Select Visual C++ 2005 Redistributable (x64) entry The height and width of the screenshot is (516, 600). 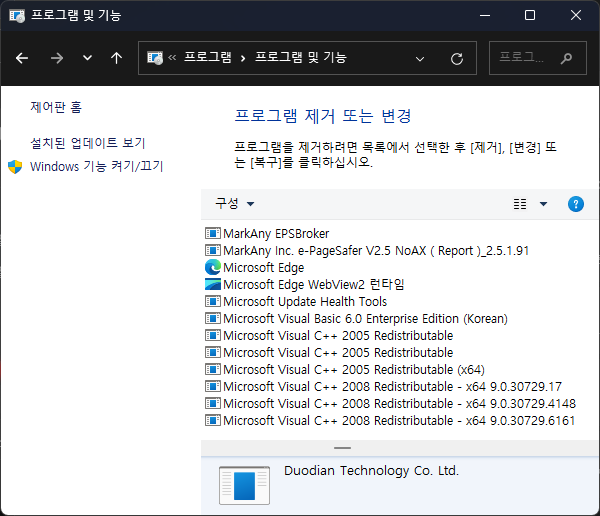pos(345,369)
